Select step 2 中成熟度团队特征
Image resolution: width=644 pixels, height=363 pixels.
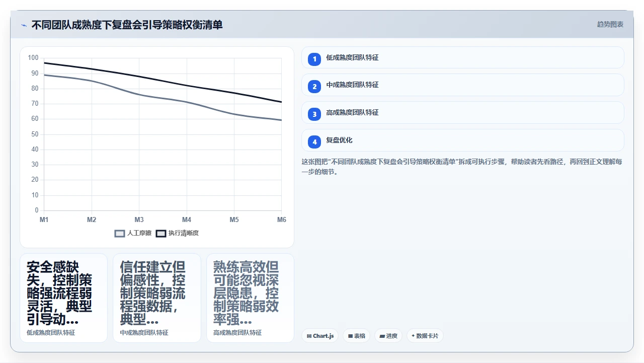[462, 85]
